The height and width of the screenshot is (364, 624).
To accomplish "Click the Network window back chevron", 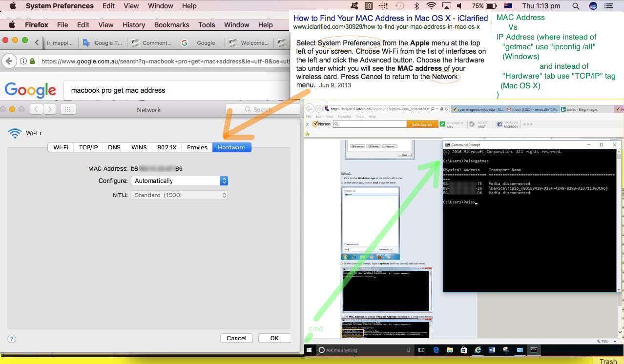I will point(37,109).
